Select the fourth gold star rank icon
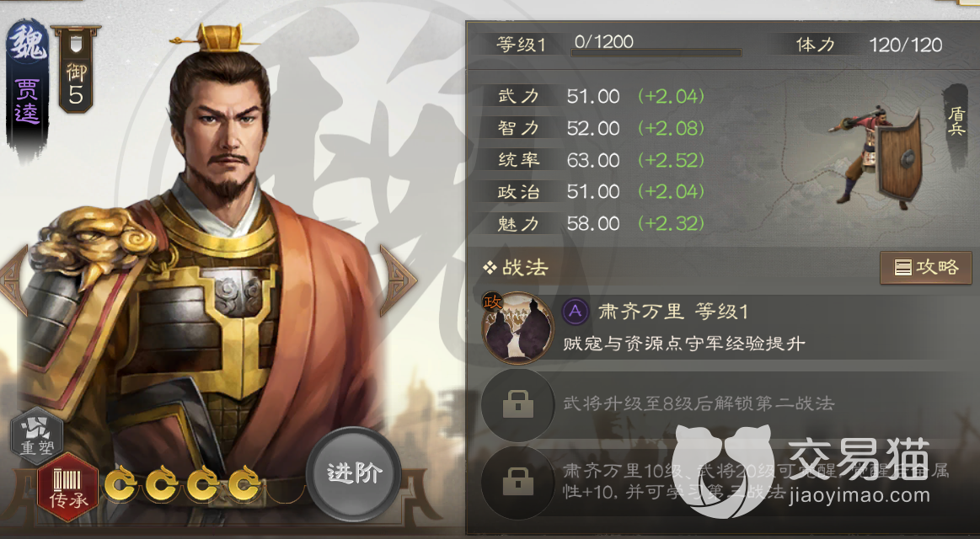 244,483
